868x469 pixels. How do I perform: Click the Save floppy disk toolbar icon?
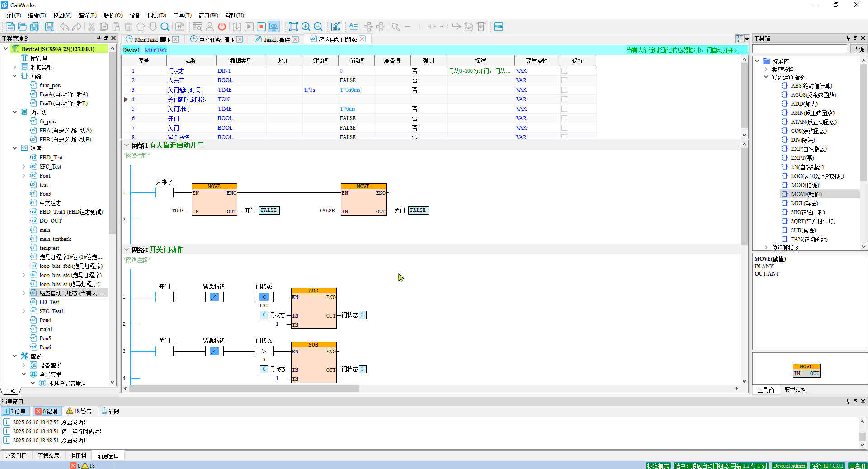tap(50, 27)
